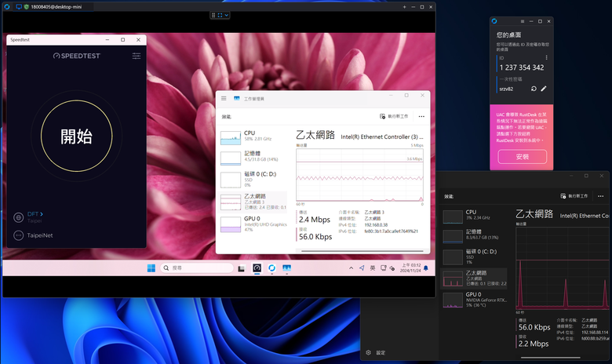
Task: Open RustDesk icon on remote taskbar
Action: 271,268
